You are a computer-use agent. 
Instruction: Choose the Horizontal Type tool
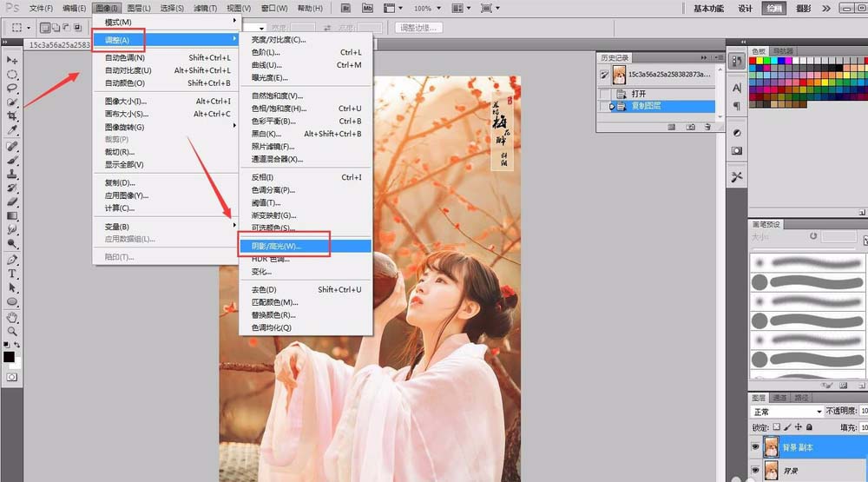12,274
